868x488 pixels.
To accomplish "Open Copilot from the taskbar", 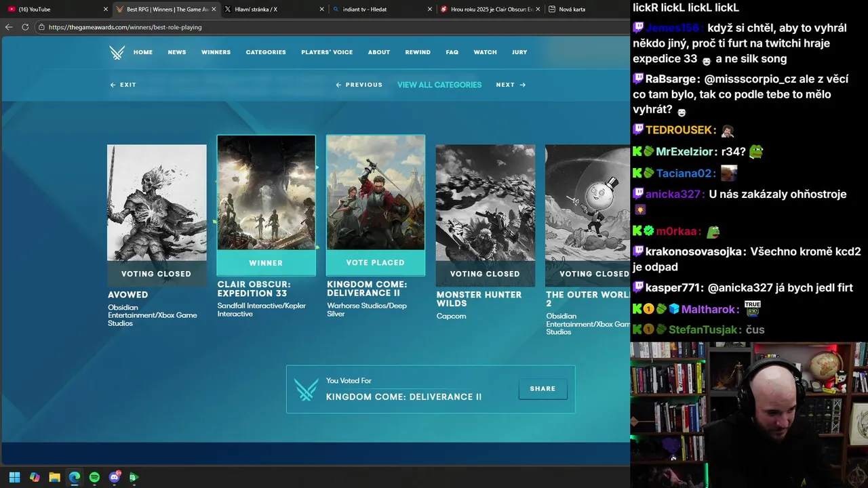I will click(x=35, y=477).
